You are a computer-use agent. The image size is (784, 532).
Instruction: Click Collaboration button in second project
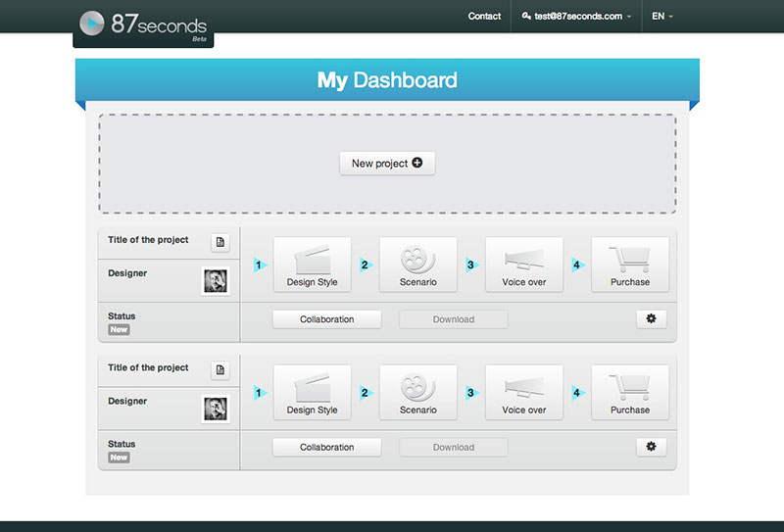pos(327,447)
